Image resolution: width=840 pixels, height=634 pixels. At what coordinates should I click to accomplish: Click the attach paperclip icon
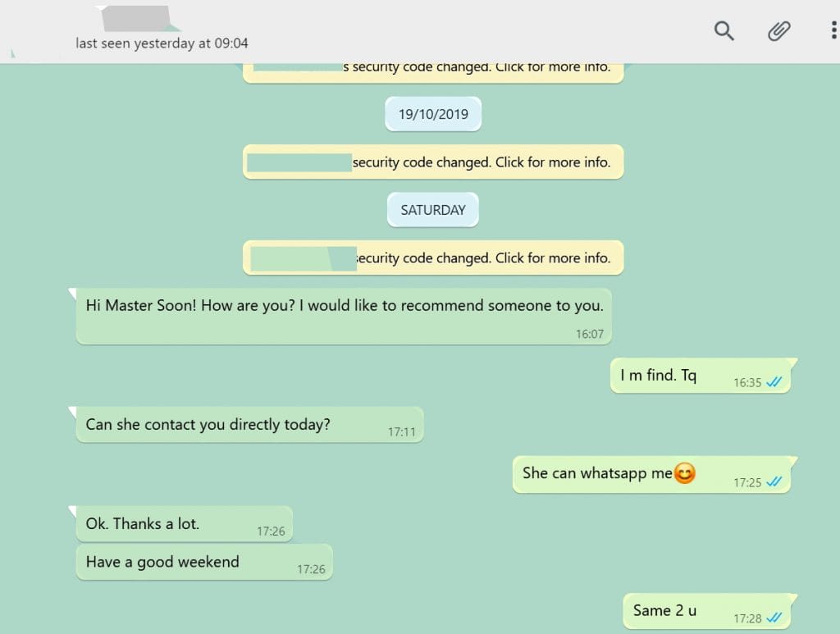[778, 30]
